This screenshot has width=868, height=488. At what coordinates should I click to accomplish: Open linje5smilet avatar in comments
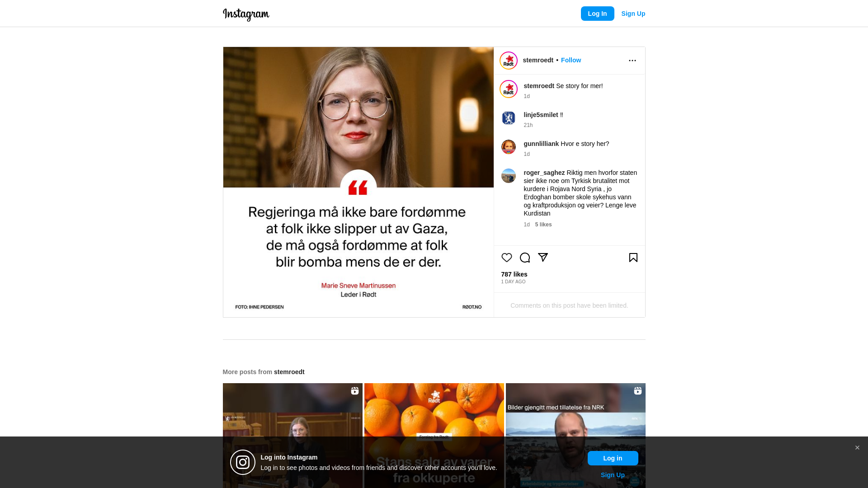coord(508,118)
